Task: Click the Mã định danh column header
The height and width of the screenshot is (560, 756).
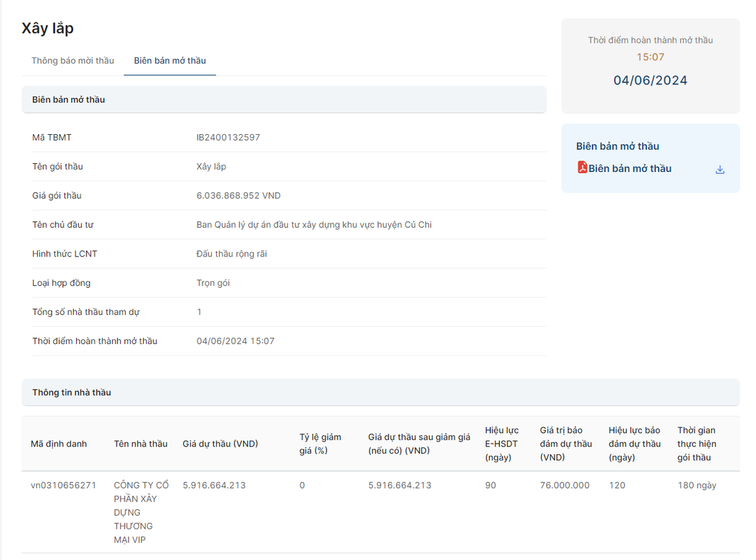Action: coord(59,443)
